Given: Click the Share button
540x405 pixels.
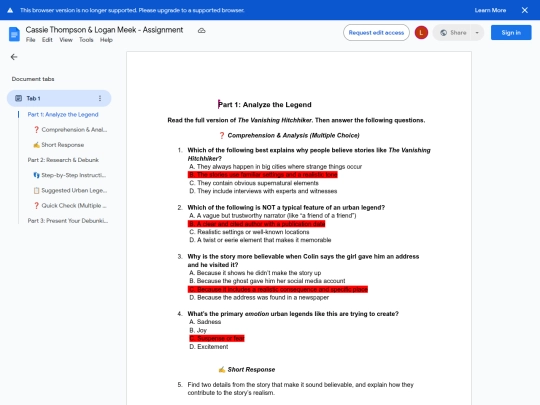Looking at the screenshot, I should point(453,33).
